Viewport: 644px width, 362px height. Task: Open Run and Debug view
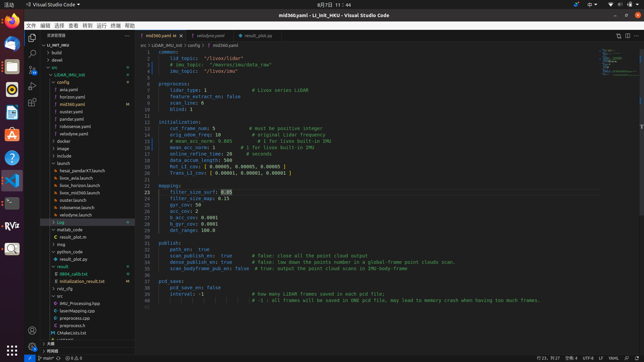click(x=32, y=86)
